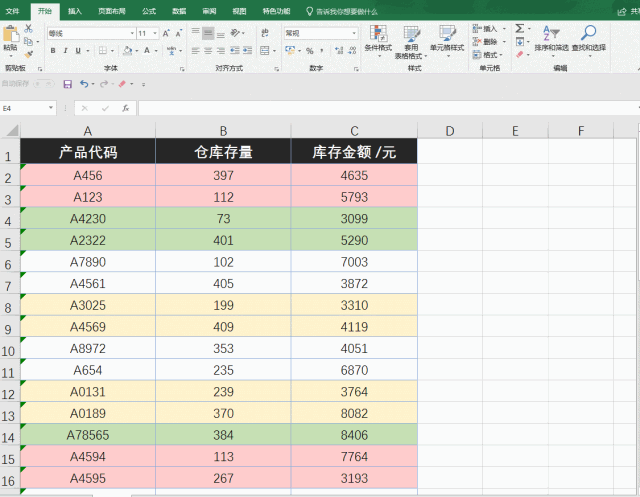Open Format as Table (套用表格格式)
Screen dimensions: 640x497
click(411, 41)
